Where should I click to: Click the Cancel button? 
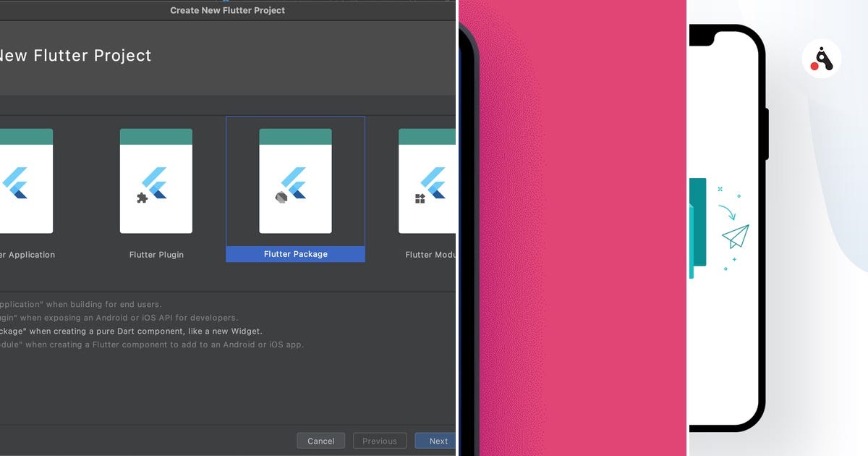click(320, 440)
